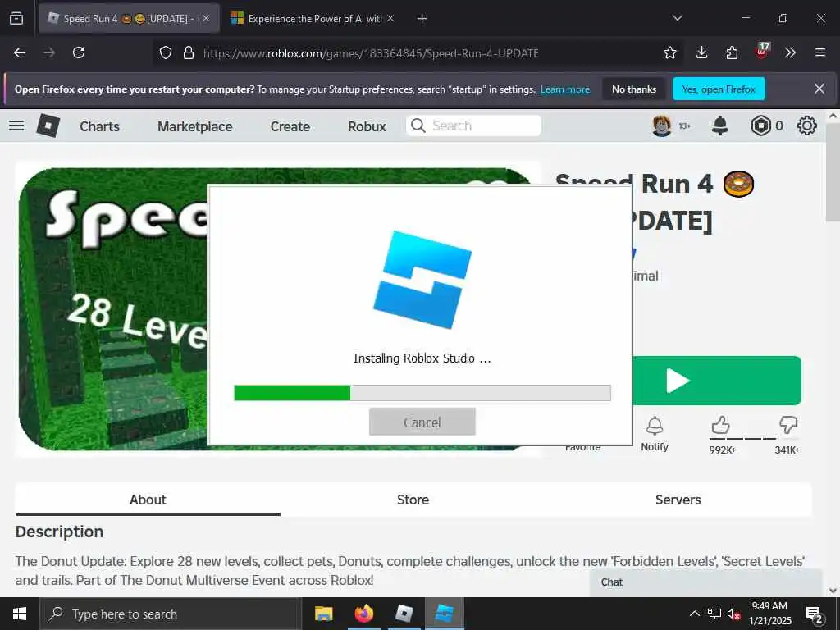Screen dimensions: 840x630
Task: Expand more tools overflow chevron
Action: [x=790, y=52]
